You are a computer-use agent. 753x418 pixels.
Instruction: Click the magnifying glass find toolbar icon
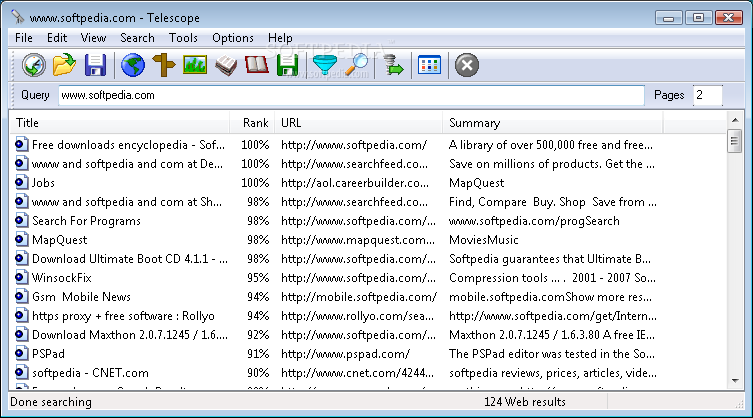click(x=357, y=65)
